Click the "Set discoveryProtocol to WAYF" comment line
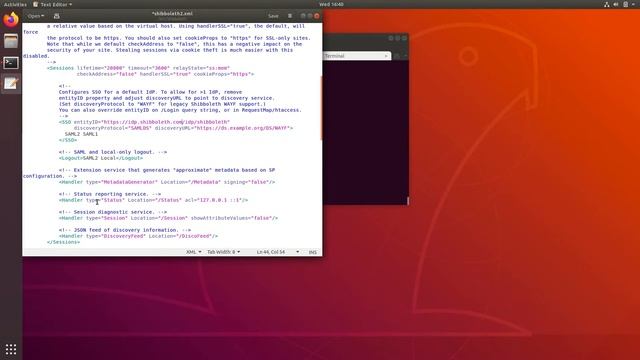 pos(162,104)
